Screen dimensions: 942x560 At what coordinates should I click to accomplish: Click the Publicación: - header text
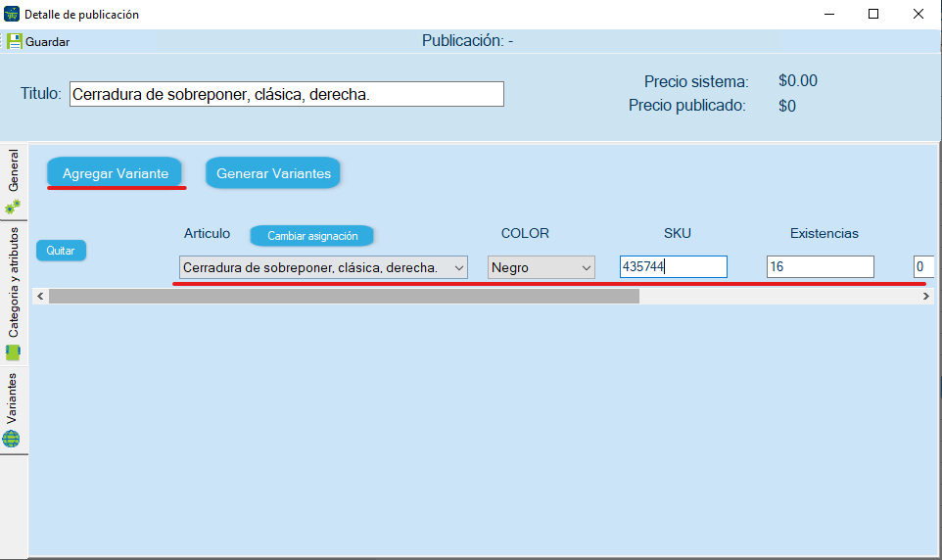(x=467, y=41)
